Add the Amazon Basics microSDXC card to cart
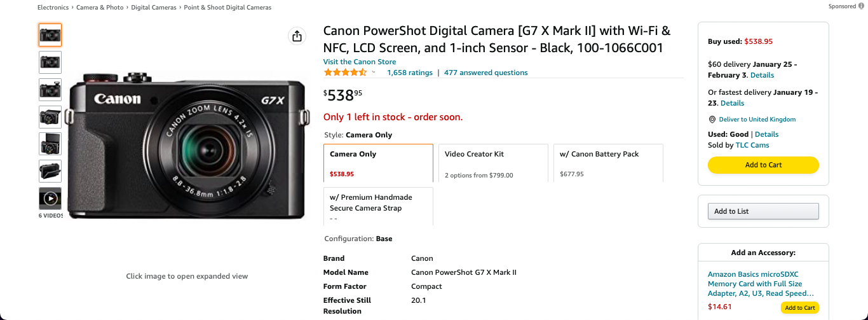The height and width of the screenshot is (320, 868). click(800, 308)
